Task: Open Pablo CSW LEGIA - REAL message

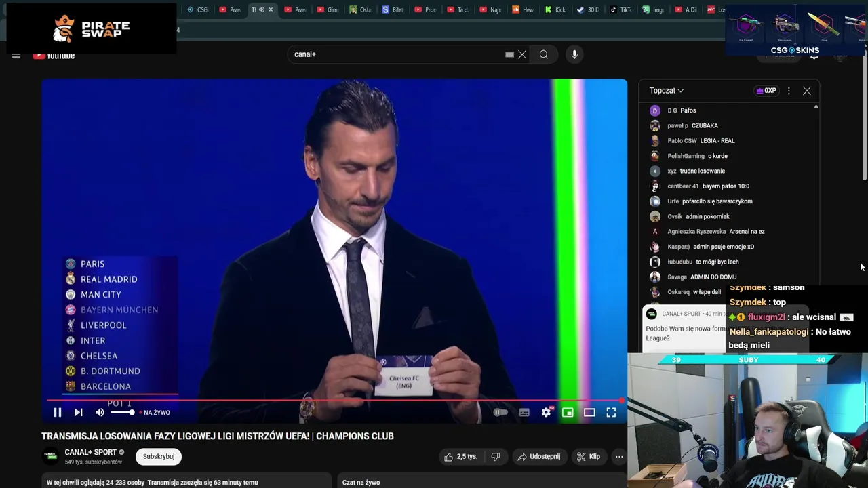Action: click(701, 141)
